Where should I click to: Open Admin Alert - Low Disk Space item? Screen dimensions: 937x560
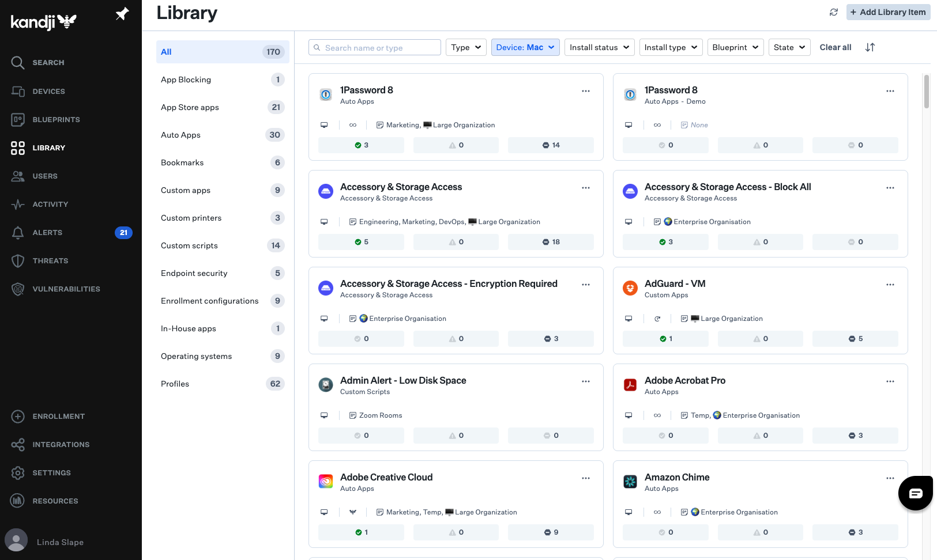pos(403,380)
